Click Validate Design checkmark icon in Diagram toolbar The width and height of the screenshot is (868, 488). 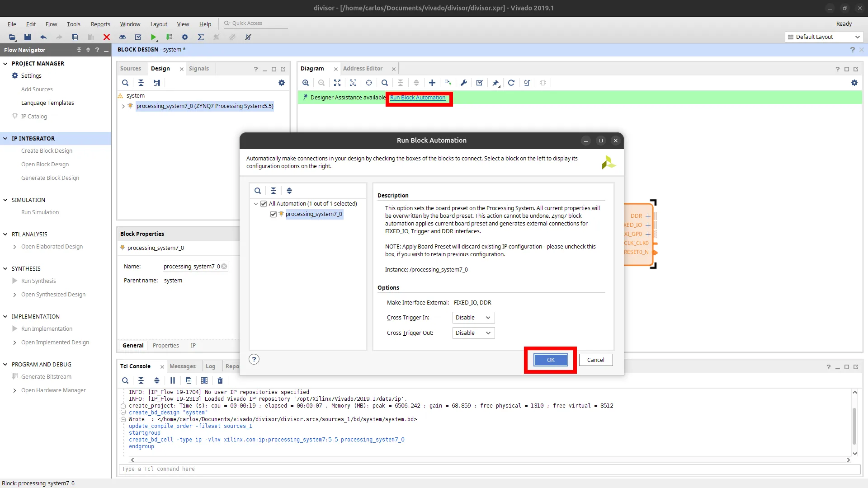[x=480, y=83]
